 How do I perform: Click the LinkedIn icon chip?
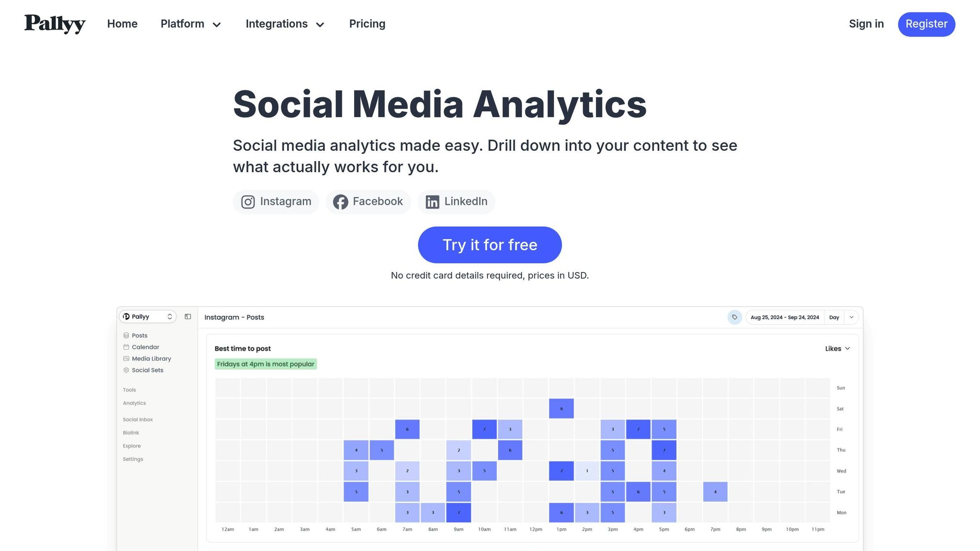[x=456, y=202]
